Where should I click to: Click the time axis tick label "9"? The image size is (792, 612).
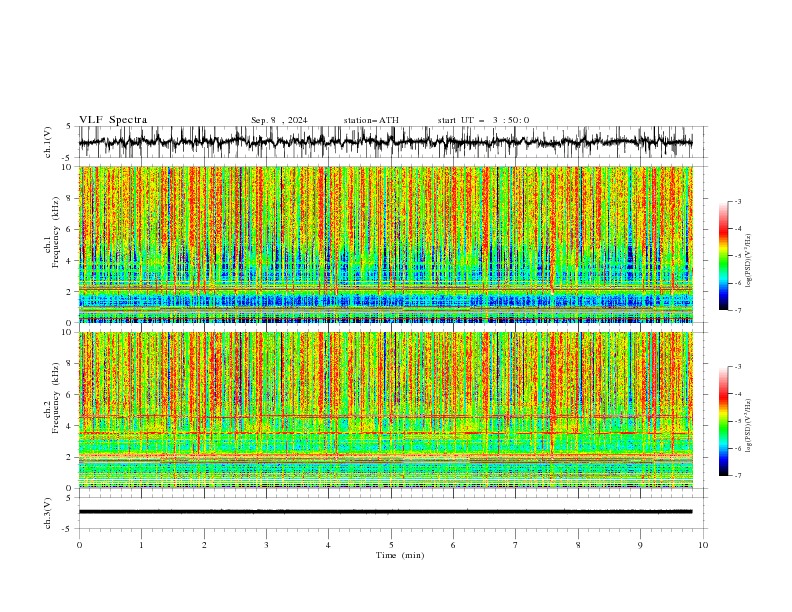640,545
